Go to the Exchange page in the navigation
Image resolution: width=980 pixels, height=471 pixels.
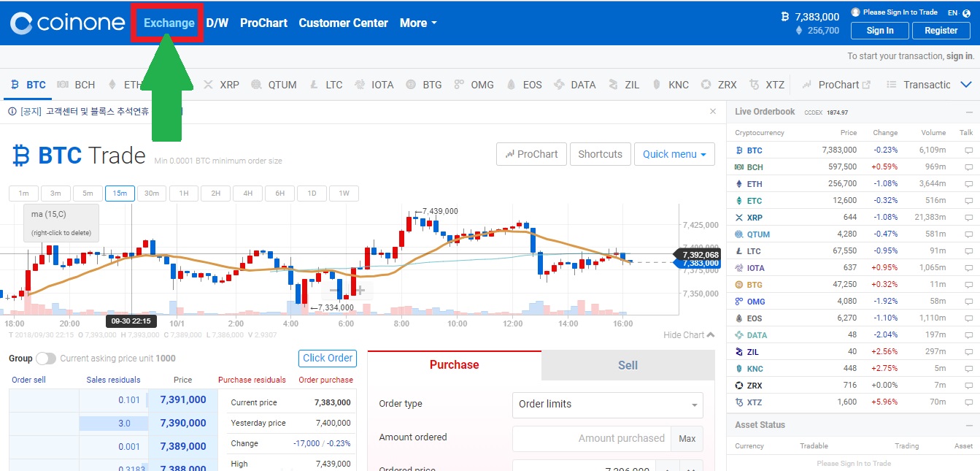point(169,23)
